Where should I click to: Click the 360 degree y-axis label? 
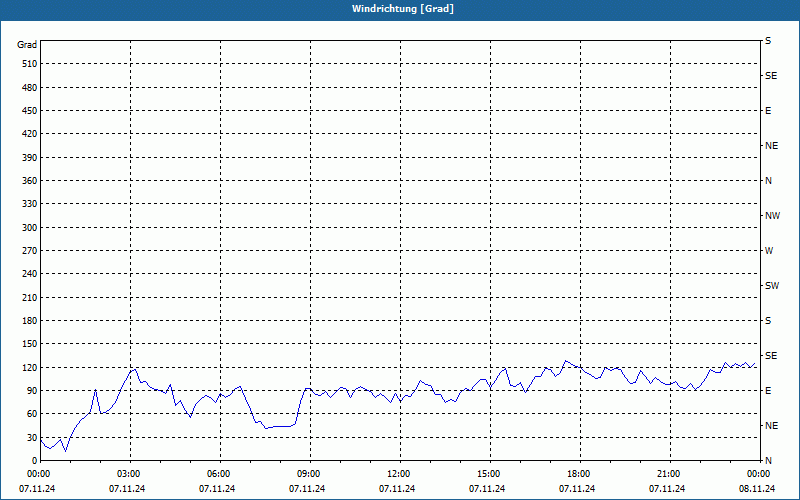[x=27, y=181]
